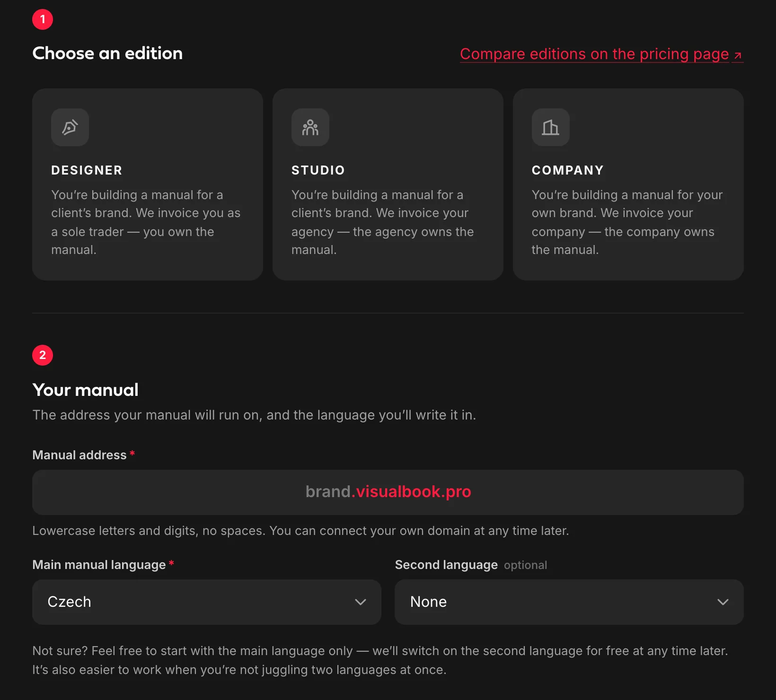Select the DESIGNER edition title
This screenshot has width=776, height=700.
pos(87,170)
